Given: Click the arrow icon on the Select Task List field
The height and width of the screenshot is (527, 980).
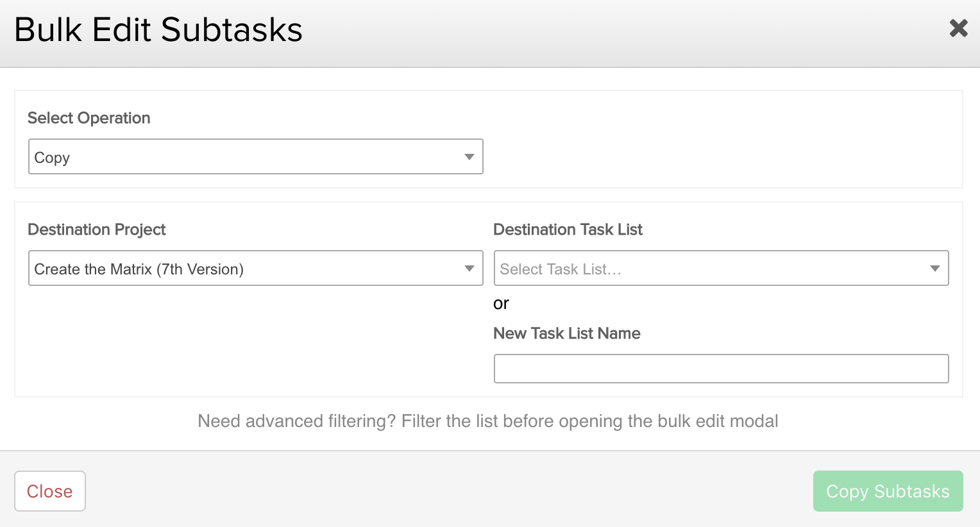Looking at the screenshot, I should point(934,269).
